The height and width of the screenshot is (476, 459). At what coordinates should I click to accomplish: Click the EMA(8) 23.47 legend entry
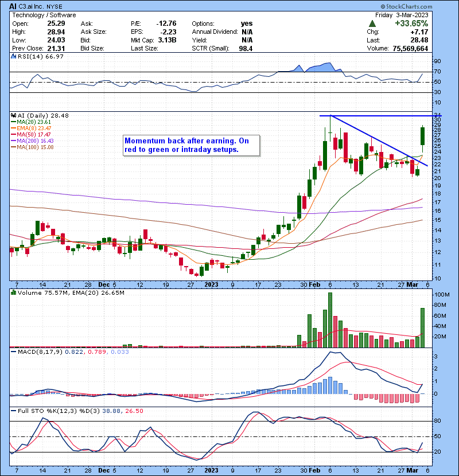tap(31, 128)
